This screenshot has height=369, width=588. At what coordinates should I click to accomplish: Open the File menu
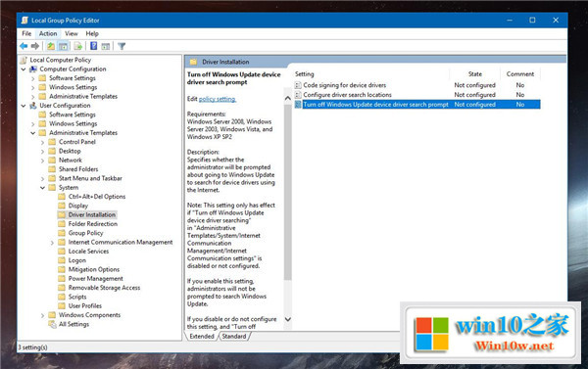[26, 33]
